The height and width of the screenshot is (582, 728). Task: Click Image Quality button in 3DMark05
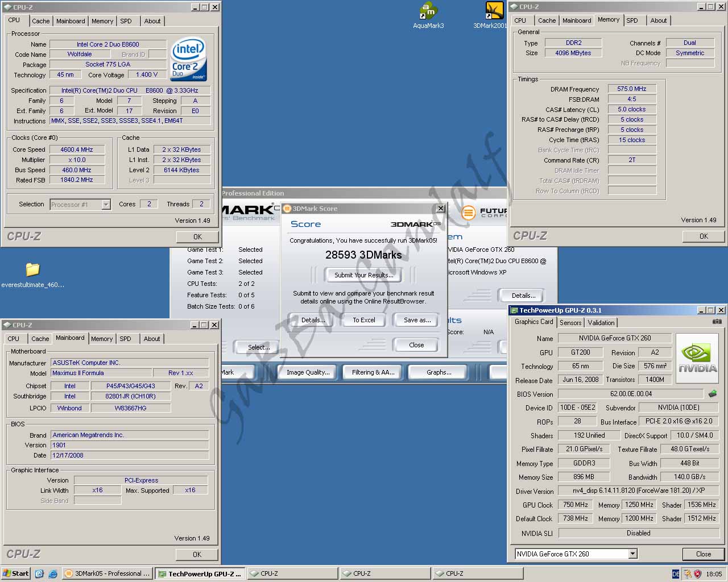point(308,372)
